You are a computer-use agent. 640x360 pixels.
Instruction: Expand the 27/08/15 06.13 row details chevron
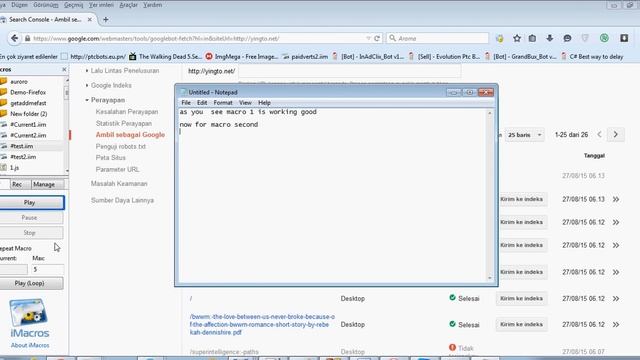(616, 199)
